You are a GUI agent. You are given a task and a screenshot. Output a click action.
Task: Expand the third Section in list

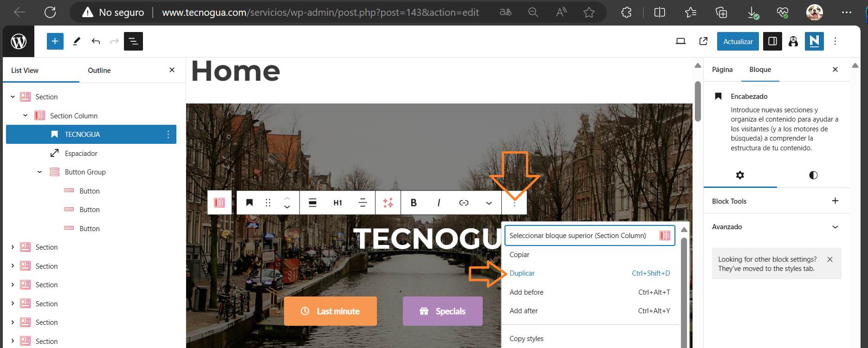coord(13,266)
